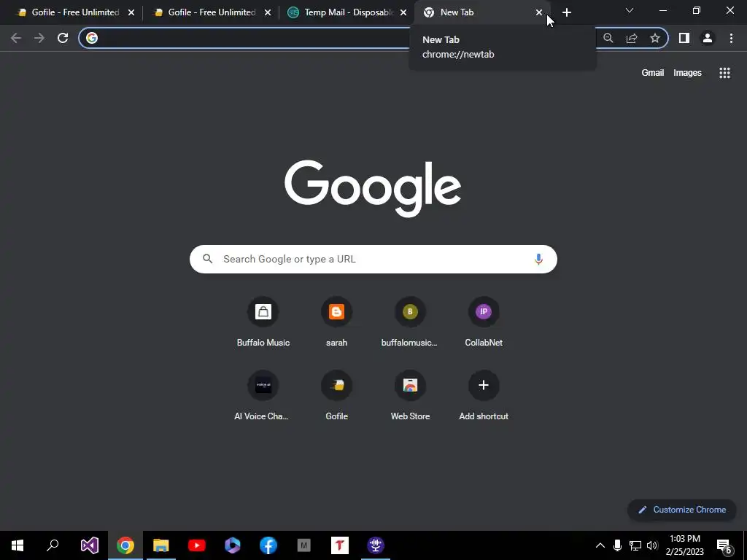Screen dimensions: 747x560
Task: Open the profile avatar icon
Action: (x=708, y=38)
